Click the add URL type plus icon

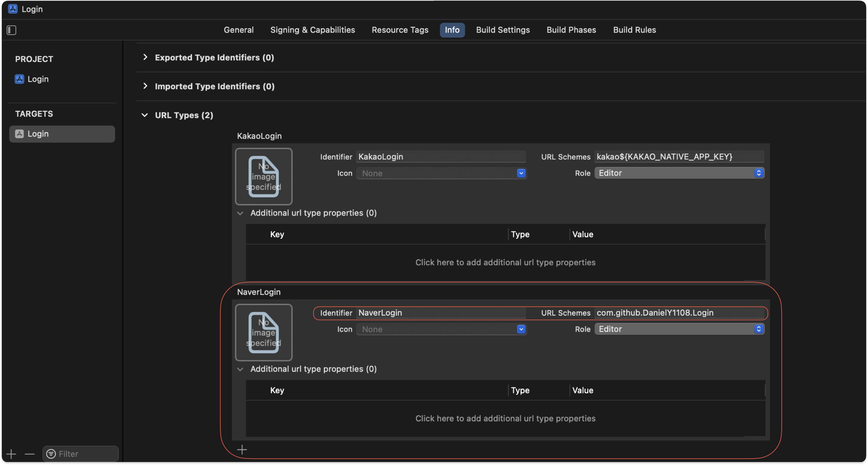click(242, 449)
